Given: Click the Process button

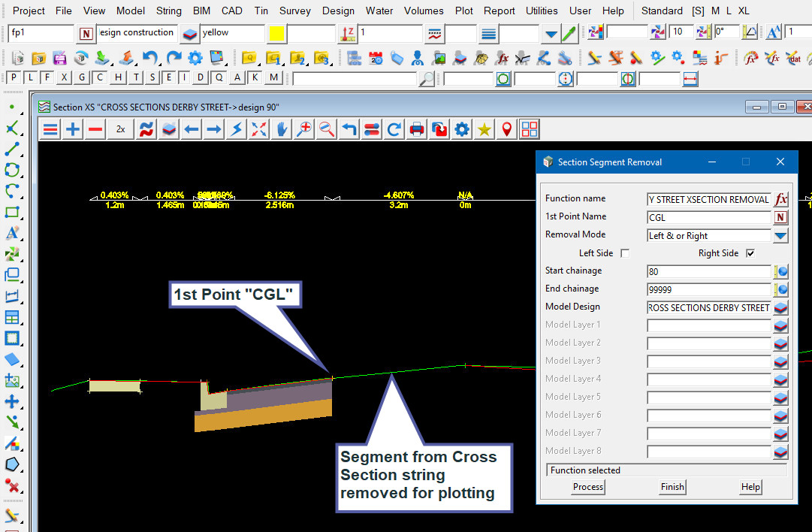Looking at the screenshot, I should point(587,487).
